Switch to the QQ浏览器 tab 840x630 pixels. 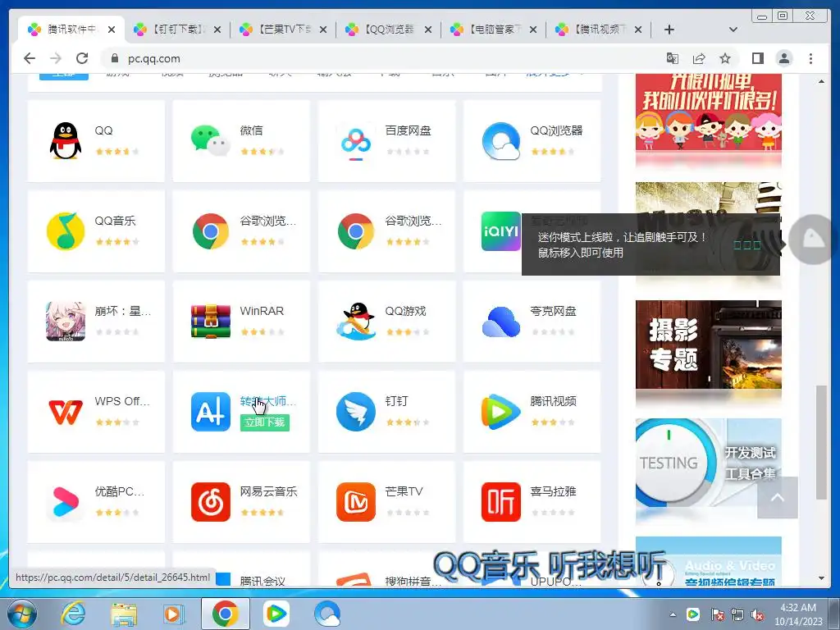point(388,30)
